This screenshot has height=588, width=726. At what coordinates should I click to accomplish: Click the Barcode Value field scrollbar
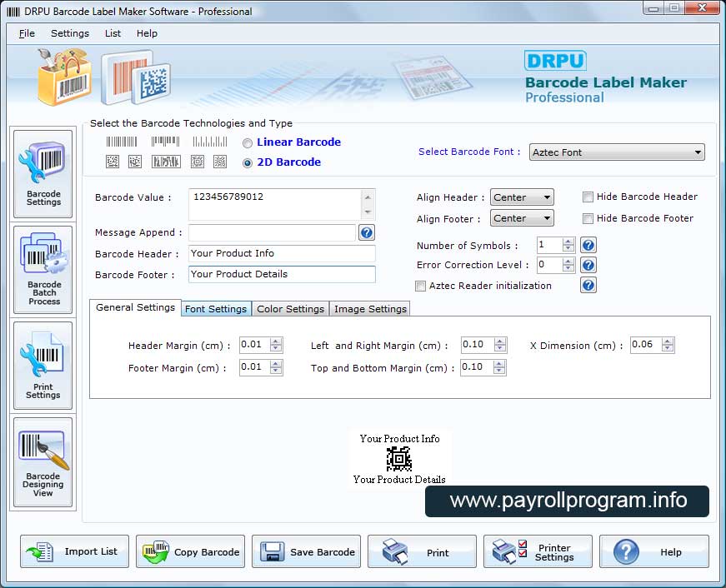(x=368, y=205)
